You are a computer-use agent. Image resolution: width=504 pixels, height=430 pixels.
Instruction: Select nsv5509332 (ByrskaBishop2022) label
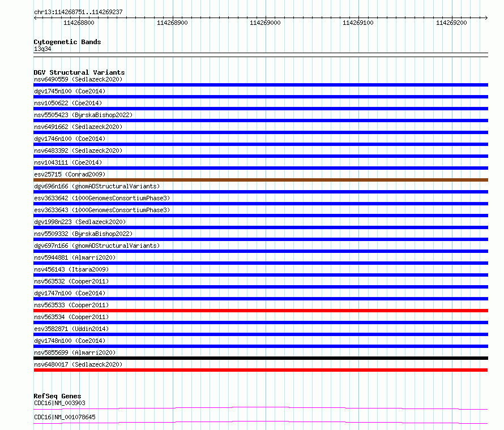[83, 234]
